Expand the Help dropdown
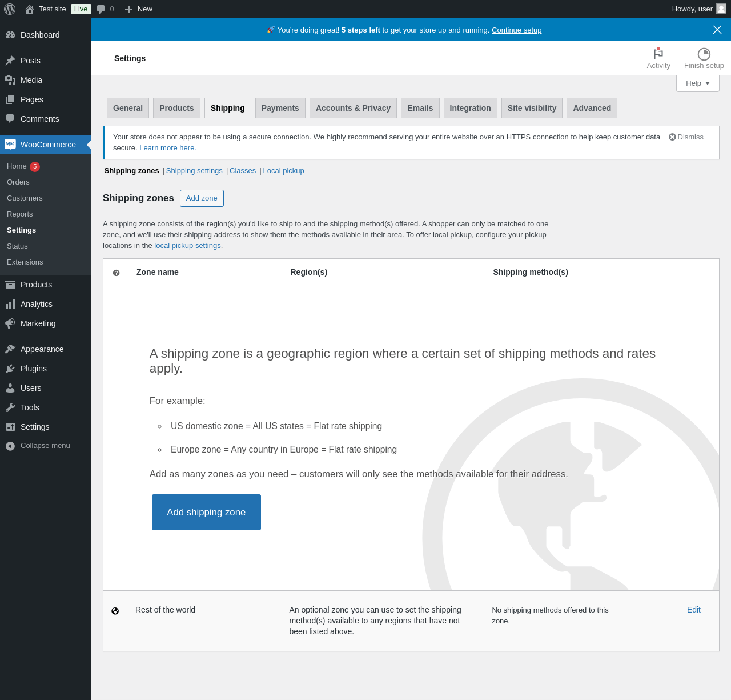Screen dimensions: 731x700 698,83
